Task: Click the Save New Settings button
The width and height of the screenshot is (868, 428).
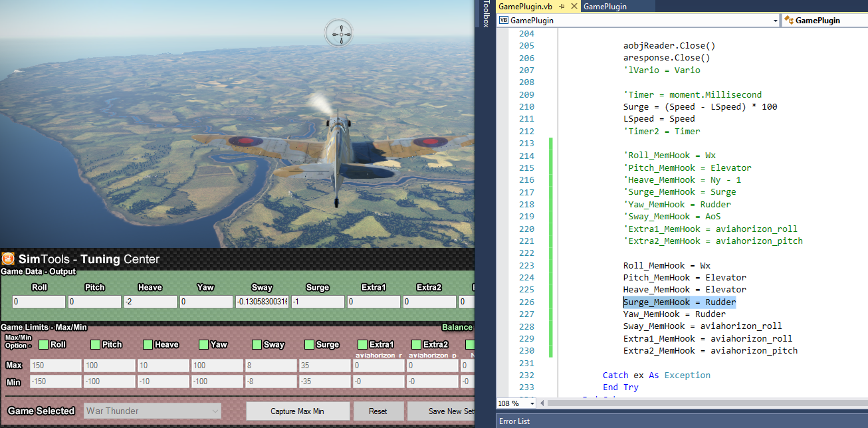Action: pos(441,411)
